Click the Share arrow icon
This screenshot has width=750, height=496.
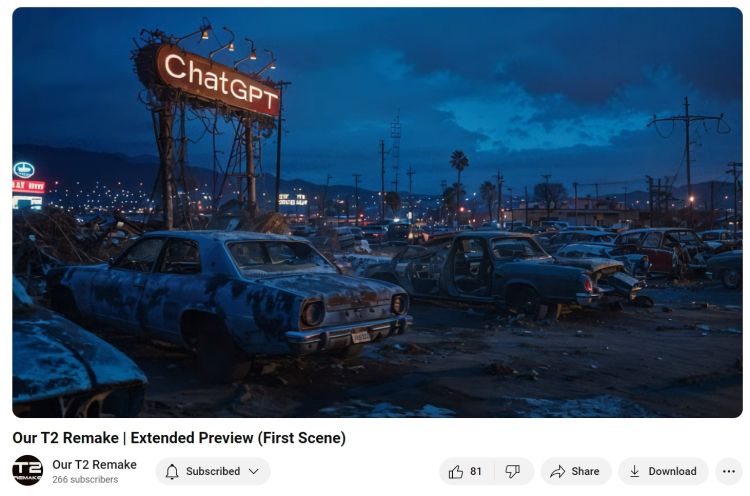click(x=557, y=472)
